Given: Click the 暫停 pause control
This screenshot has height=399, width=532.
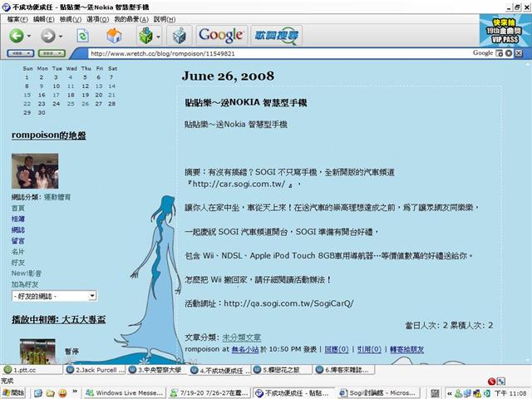Looking at the screenshot, I should [x=71, y=351].
